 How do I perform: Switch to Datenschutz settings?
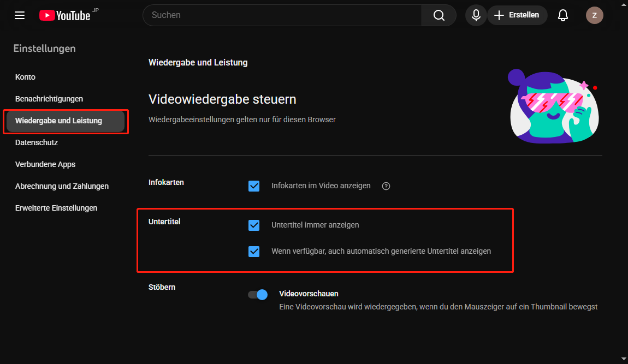pyautogui.click(x=36, y=142)
